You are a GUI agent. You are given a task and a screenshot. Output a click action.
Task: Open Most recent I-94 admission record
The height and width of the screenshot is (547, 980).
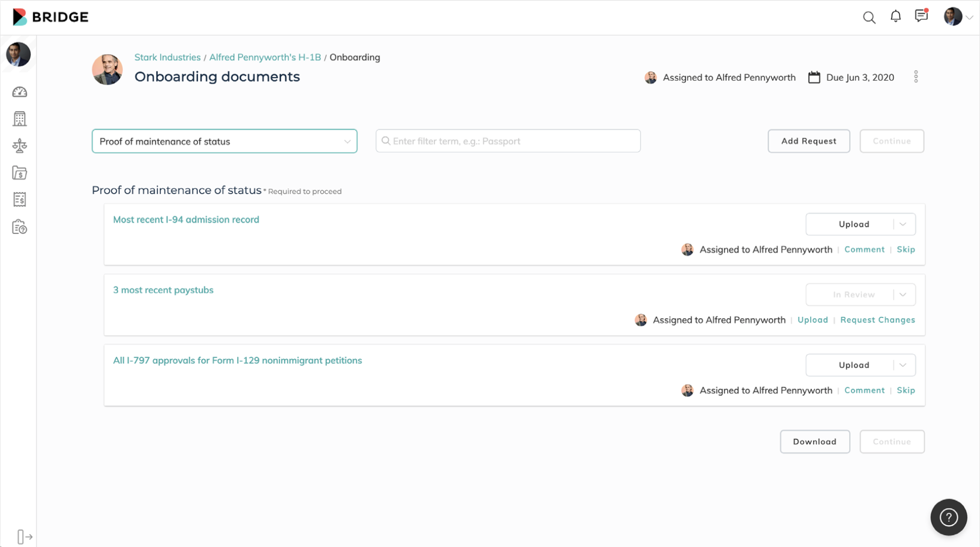pos(186,219)
